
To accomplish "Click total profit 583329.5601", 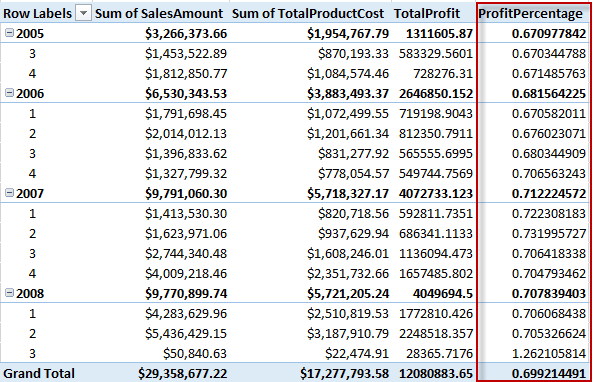I will (x=436, y=53).
